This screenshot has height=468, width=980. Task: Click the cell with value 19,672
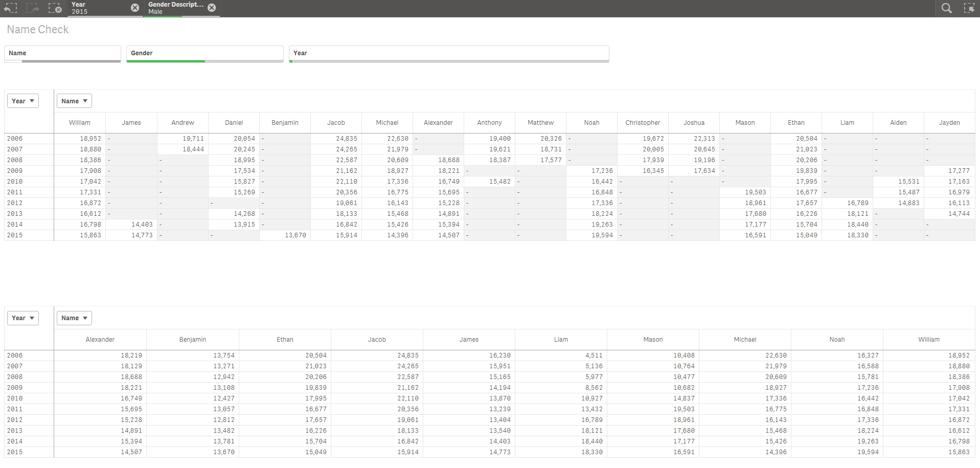[x=643, y=139]
